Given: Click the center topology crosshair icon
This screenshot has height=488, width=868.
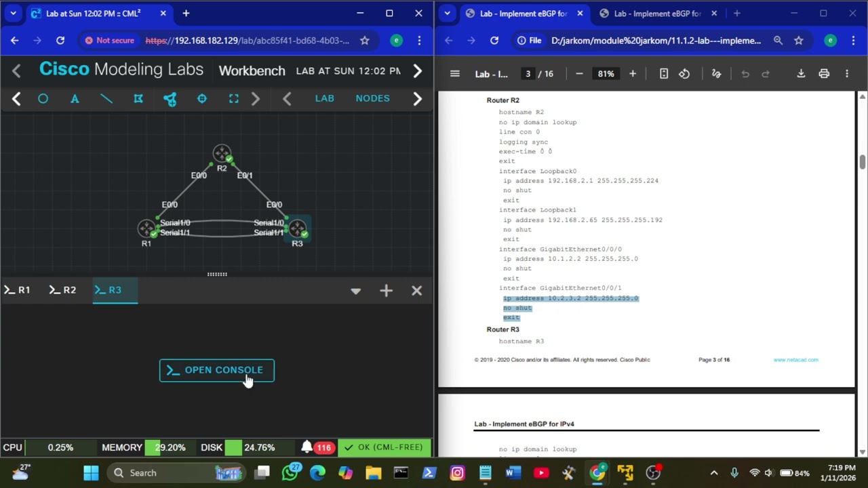Looking at the screenshot, I should click(x=201, y=99).
